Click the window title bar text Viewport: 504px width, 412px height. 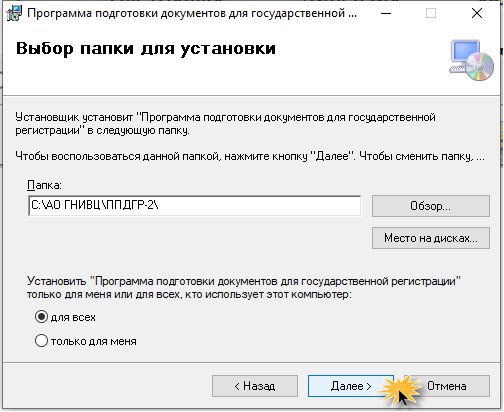[192, 13]
